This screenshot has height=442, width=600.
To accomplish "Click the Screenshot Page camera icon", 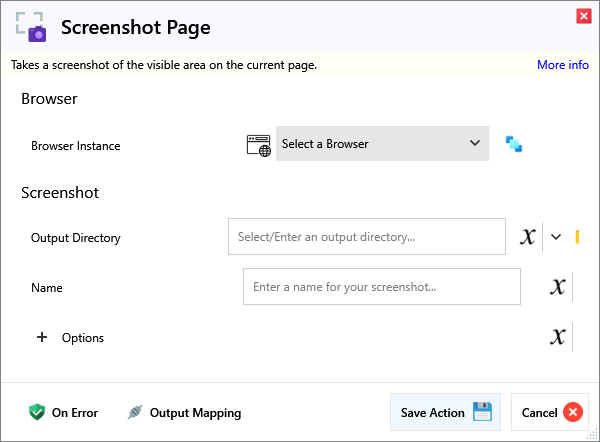I will click(31, 27).
